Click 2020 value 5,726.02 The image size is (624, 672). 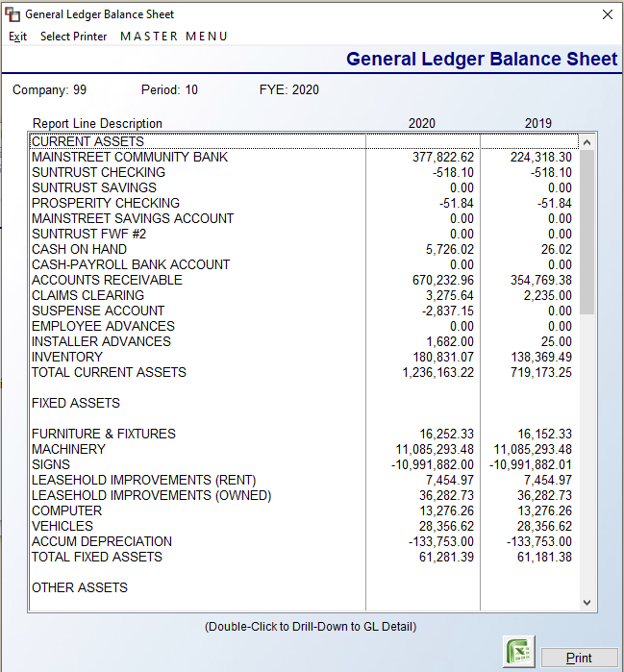(450, 249)
